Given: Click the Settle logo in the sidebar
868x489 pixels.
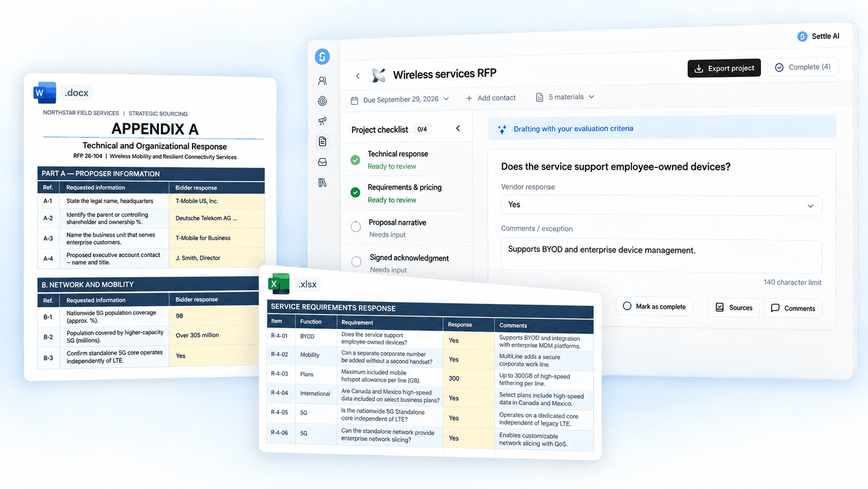Looking at the screenshot, I should (322, 57).
